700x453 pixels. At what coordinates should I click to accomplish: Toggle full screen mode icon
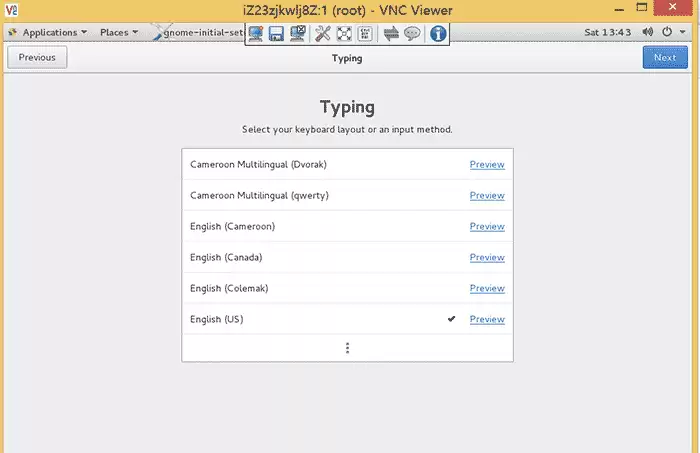click(344, 33)
